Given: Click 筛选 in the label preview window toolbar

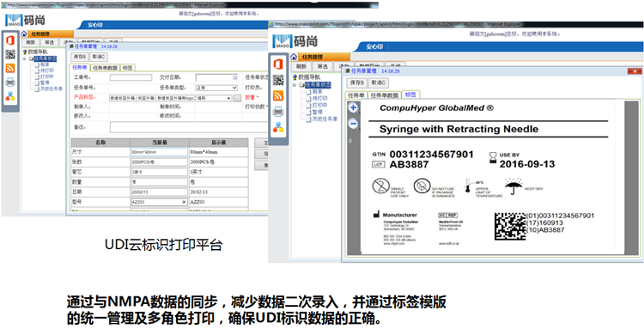Looking at the screenshot, I should 322,66.
